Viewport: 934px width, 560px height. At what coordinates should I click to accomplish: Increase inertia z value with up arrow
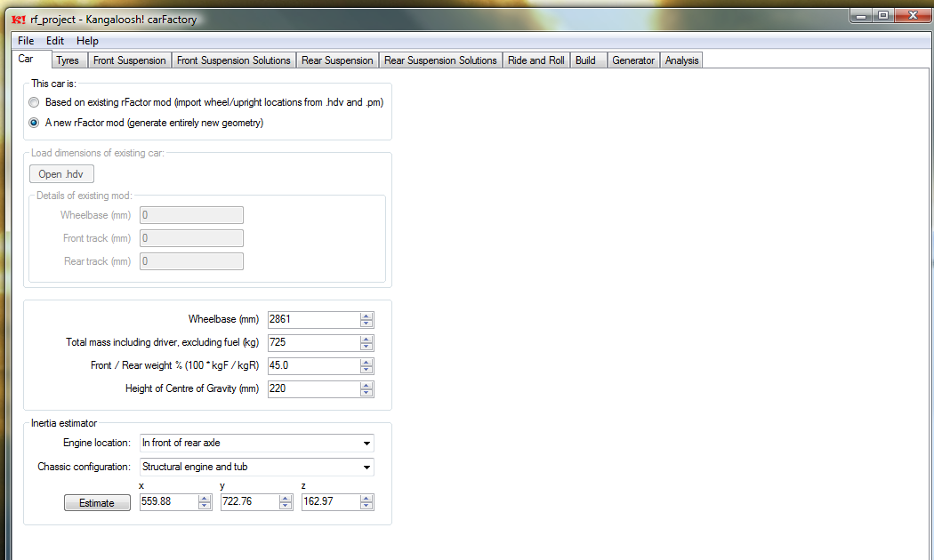tap(366, 499)
